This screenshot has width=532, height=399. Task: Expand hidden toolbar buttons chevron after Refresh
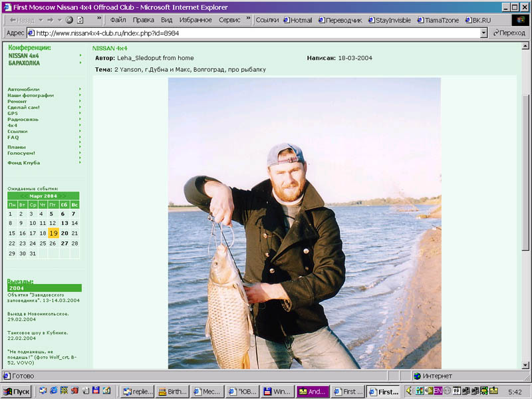click(99, 18)
